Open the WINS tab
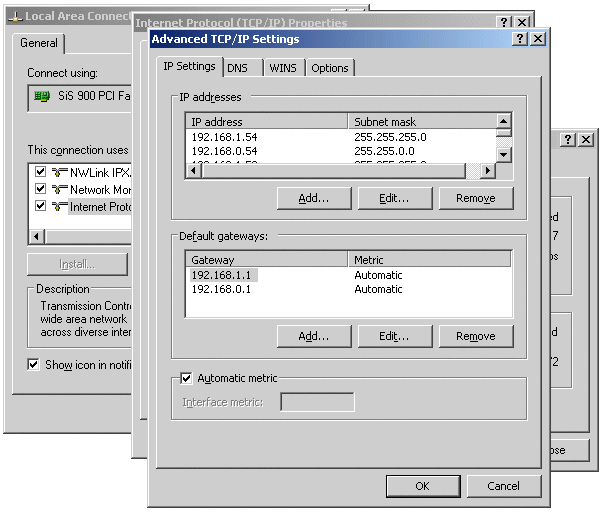 pyautogui.click(x=284, y=68)
